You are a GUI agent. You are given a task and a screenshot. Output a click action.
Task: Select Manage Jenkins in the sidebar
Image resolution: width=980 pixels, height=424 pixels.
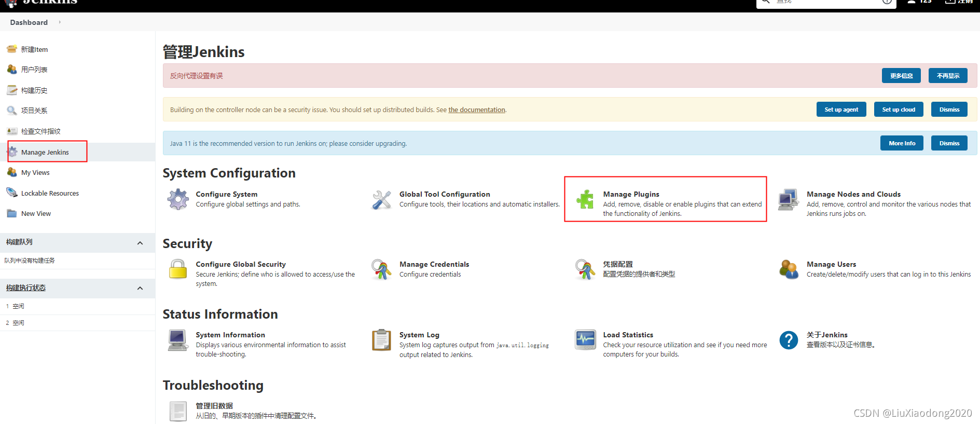coord(45,152)
